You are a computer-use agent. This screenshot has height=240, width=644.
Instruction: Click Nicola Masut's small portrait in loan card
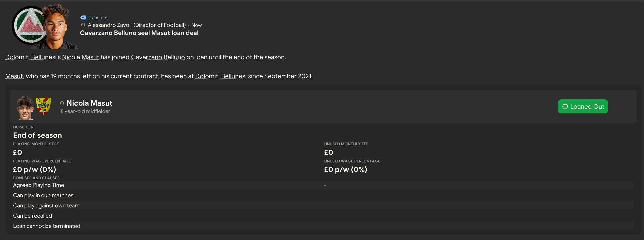coord(25,108)
